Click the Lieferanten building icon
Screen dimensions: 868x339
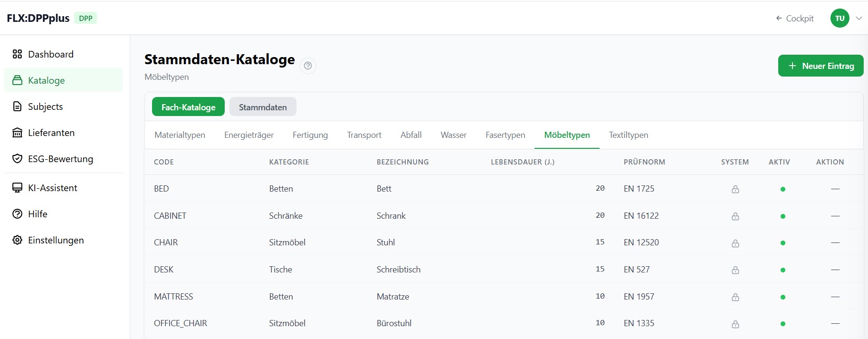pyautogui.click(x=17, y=133)
